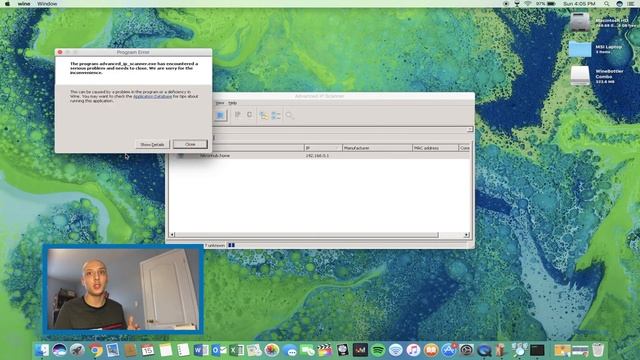Click the C toolbar icon in Advanced IP Scanner
The width and height of the screenshot is (640, 360).
coord(249,115)
